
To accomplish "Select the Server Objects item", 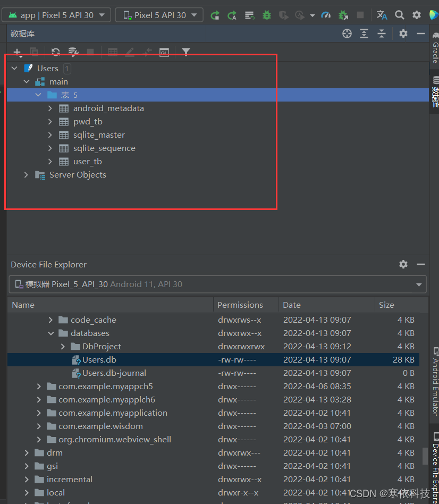I will pos(78,174).
